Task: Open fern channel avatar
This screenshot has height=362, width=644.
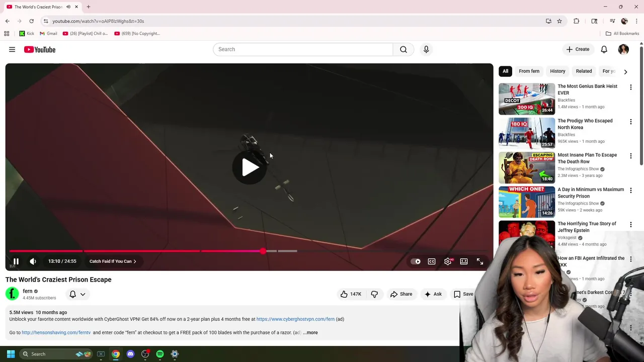Action: coord(12,294)
